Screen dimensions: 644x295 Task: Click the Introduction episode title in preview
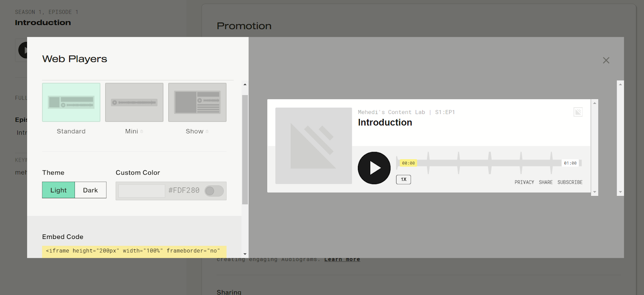pyautogui.click(x=385, y=123)
